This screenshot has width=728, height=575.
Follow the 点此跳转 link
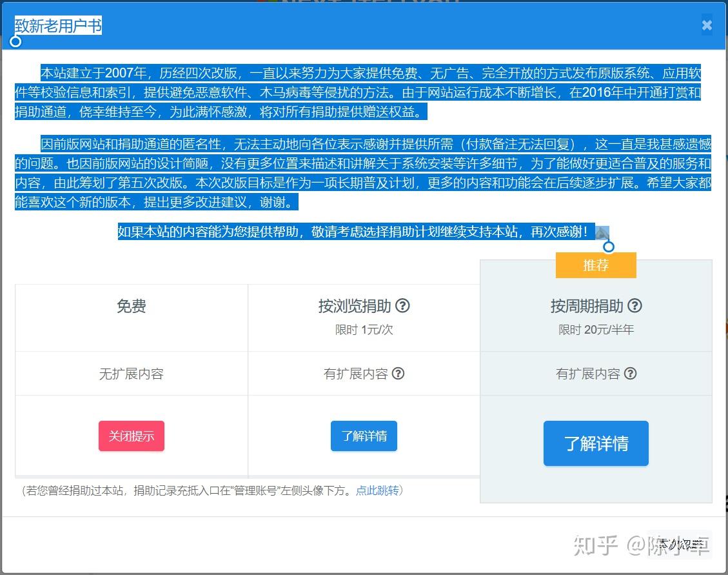[377, 490]
